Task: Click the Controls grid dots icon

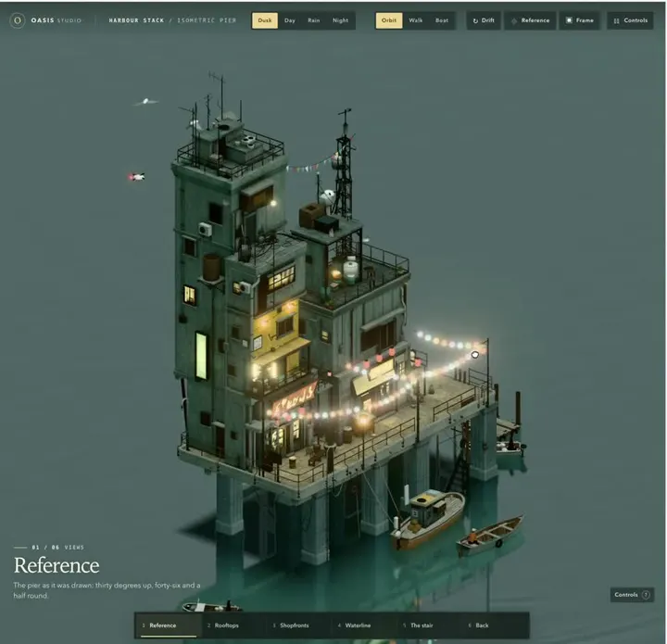Action: pos(616,20)
